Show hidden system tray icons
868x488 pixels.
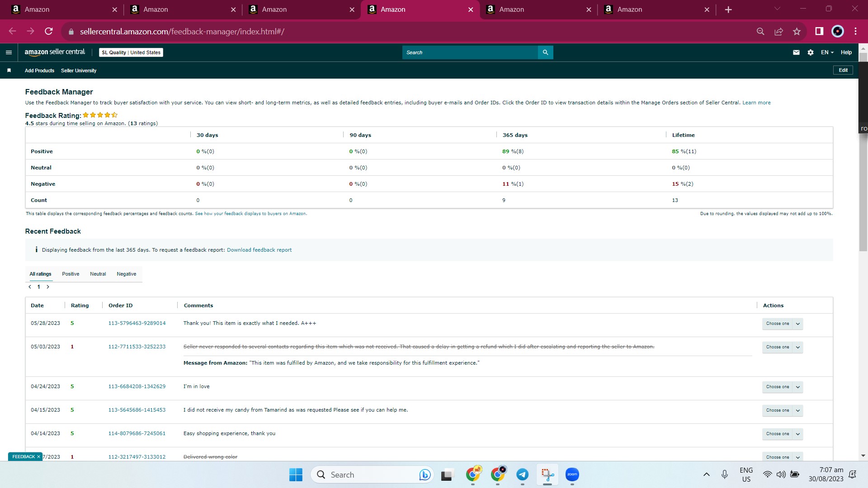point(707,474)
